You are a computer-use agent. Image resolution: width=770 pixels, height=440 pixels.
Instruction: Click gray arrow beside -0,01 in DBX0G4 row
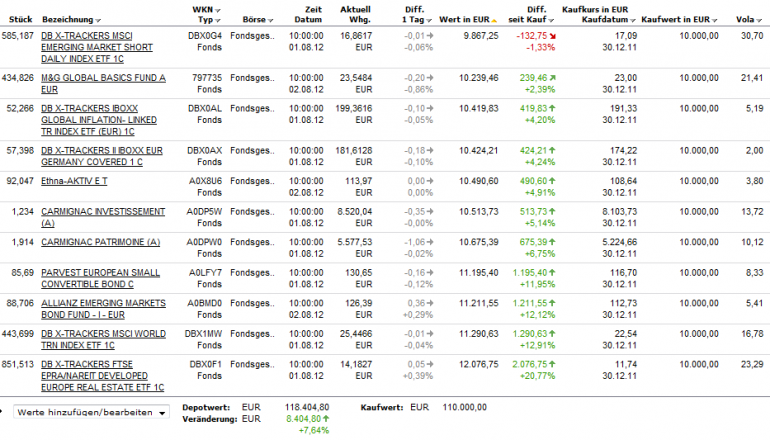point(430,35)
